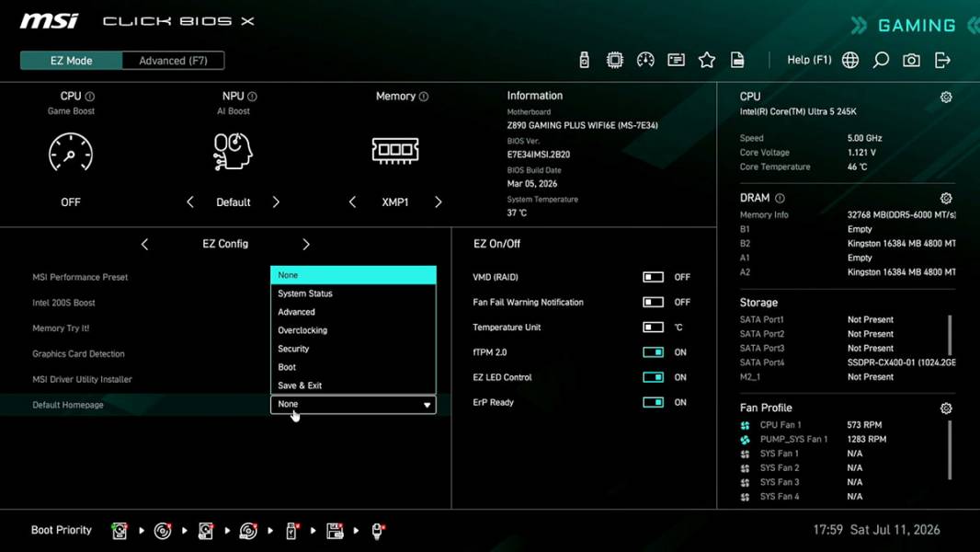Image resolution: width=980 pixels, height=552 pixels.
Task: Select first boot priority device icon
Action: point(120,531)
